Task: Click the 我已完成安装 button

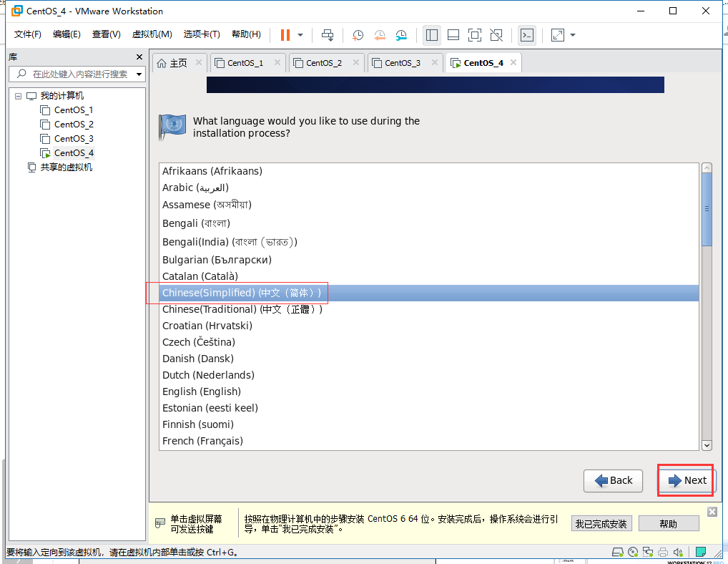Action: pyautogui.click(x=601, y=524)
